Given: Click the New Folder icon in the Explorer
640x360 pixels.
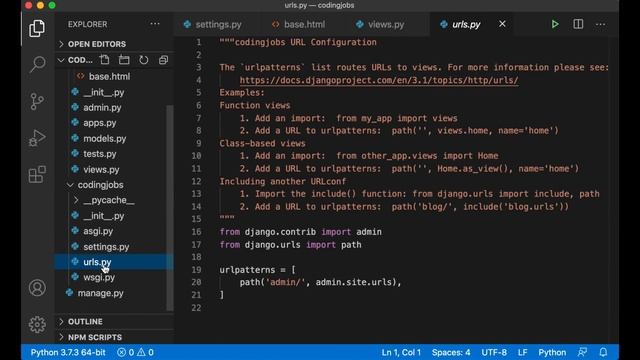Looking at the screenshot, I should pyautogui.click(x=124, y=60).
